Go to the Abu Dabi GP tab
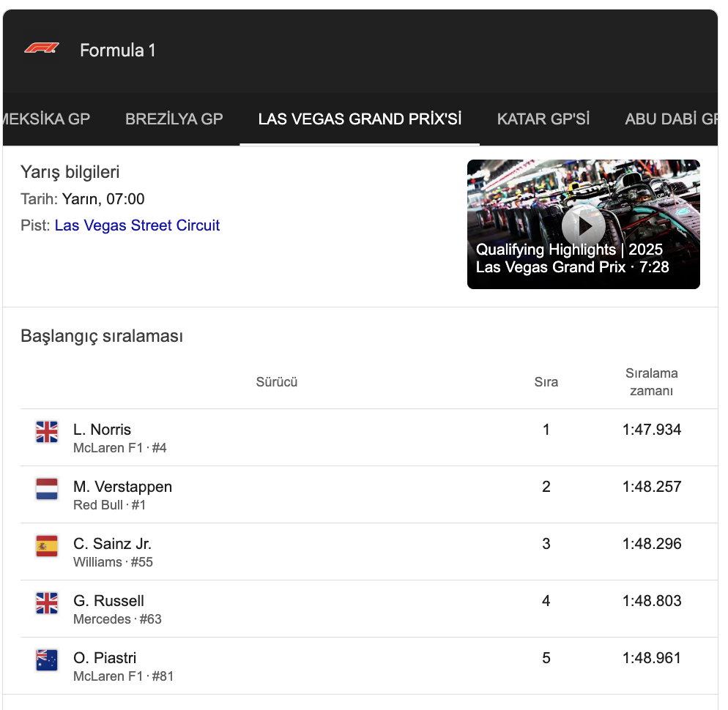 click(670, 119)
